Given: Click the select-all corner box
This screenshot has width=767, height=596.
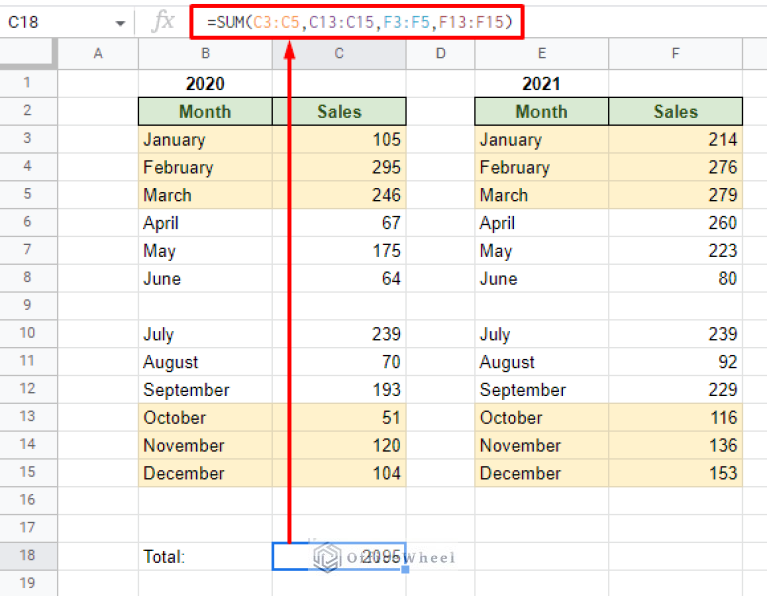Looking at the screenshot, I should pyautogui.click(x=27, y=54).
